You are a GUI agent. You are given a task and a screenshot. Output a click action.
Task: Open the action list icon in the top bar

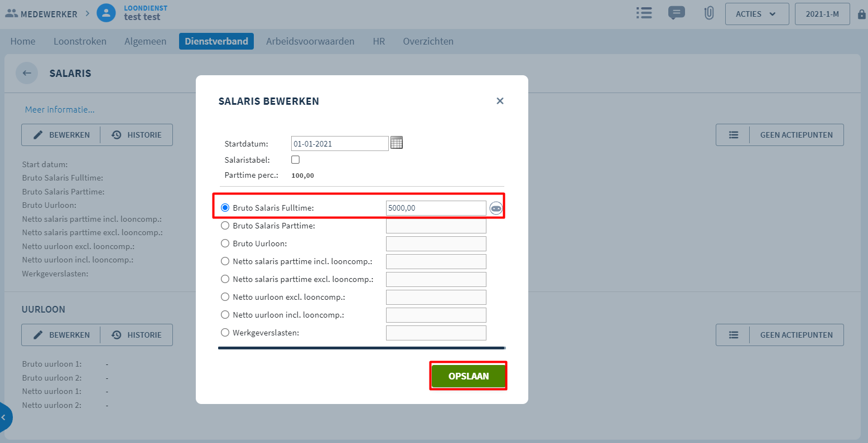click(644, 13)
